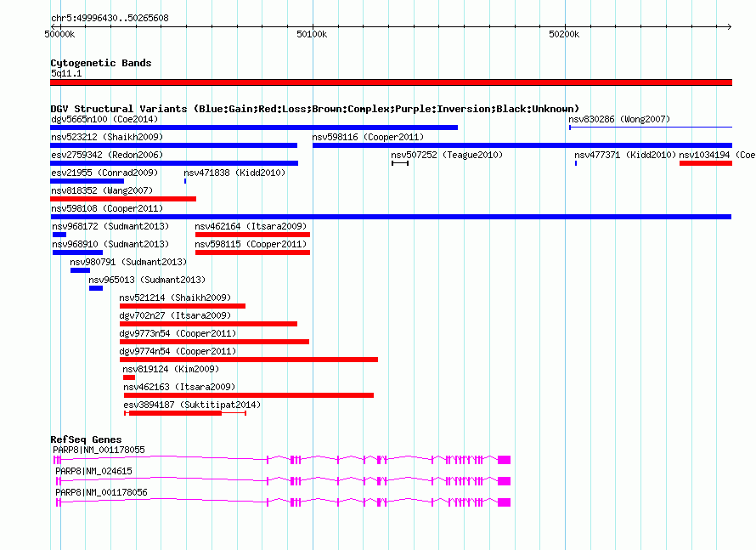Viewport: 756px width, 550px height.
Task: Open the nsv598116 (Cooper2011) variant label
Action: click(x=368, y=137)
